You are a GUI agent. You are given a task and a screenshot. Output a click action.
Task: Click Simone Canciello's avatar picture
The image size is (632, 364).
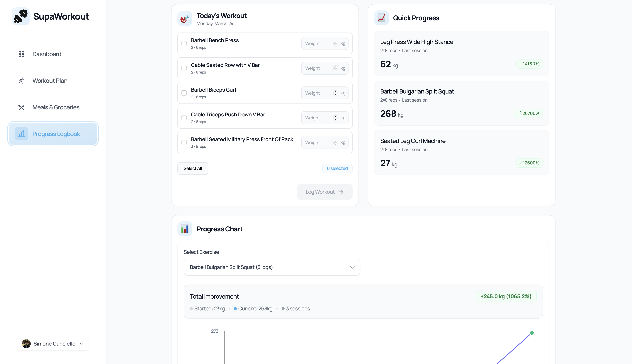[26, 343]
